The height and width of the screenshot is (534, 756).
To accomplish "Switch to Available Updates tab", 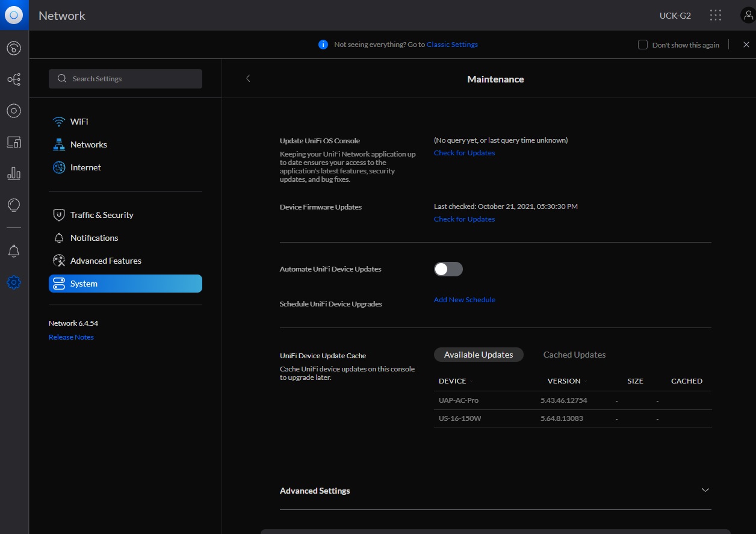I will (479, 355).
